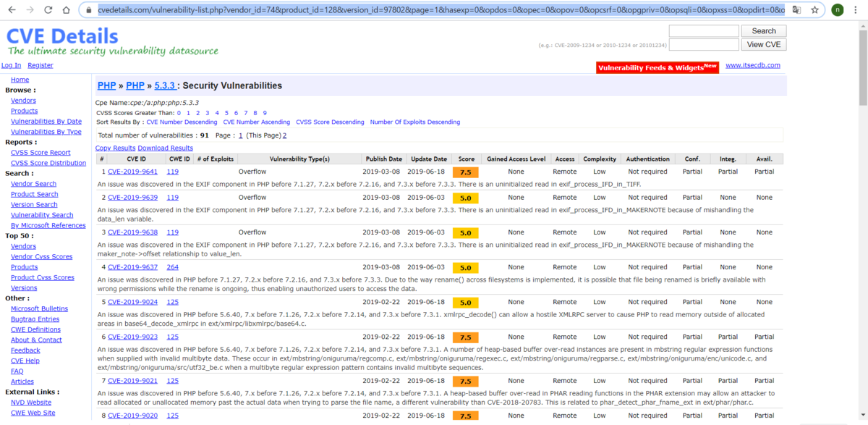Browse Products under Browse section
This screenshot has height=425, width=868.
(25, 111)
